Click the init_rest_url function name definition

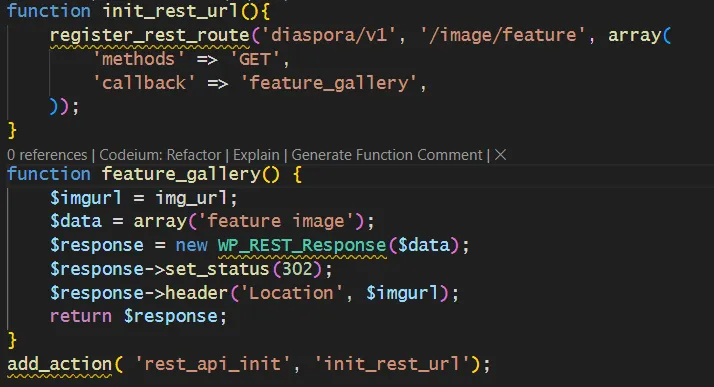point(170,11)
